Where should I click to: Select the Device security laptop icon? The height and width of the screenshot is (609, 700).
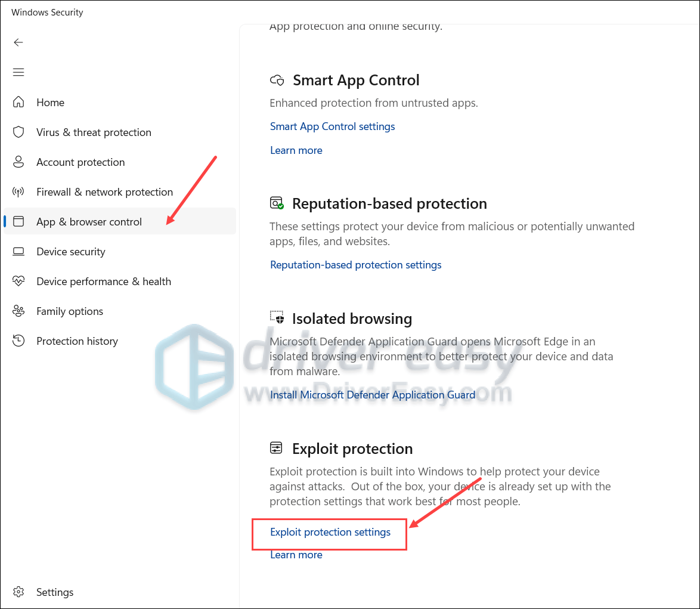pyautogui.click(x=18, y=251)
